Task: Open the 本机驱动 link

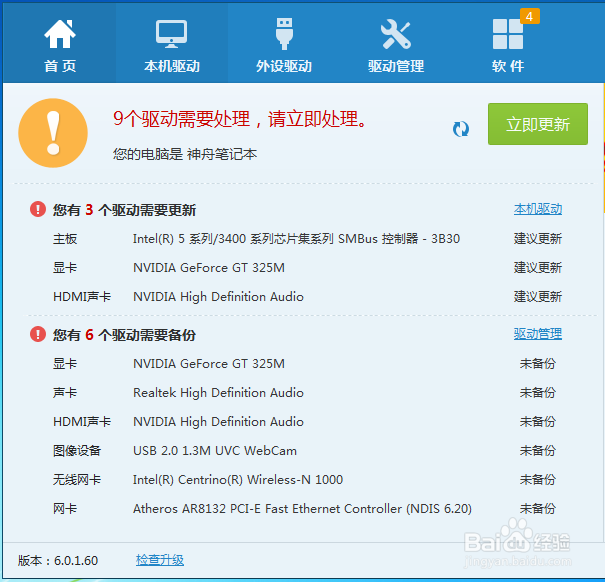Action: click(x=537, y=209)
